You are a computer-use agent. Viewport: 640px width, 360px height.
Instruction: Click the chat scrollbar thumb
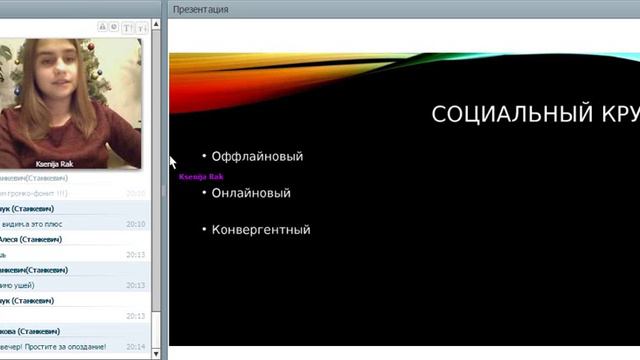(156, 171)
